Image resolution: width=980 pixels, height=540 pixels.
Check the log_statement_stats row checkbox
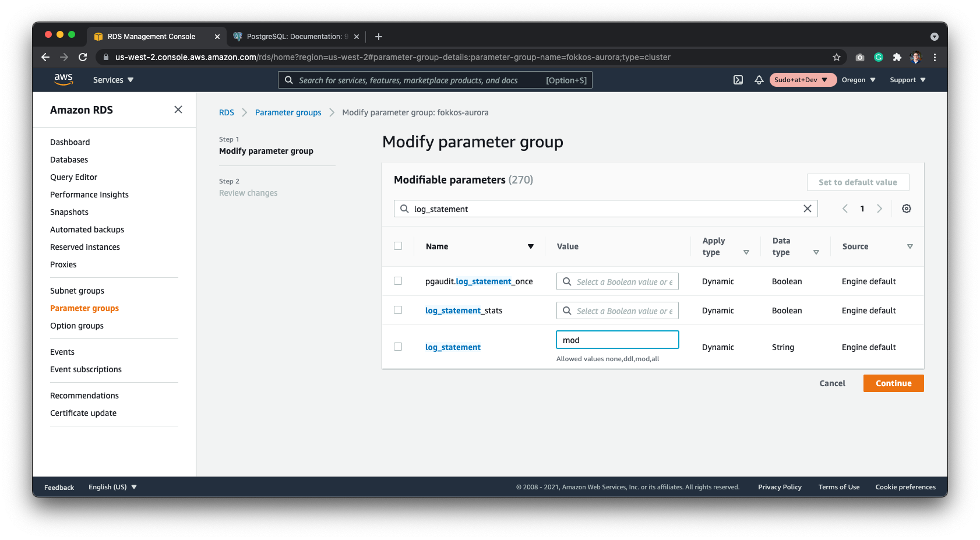pos(398,310)
